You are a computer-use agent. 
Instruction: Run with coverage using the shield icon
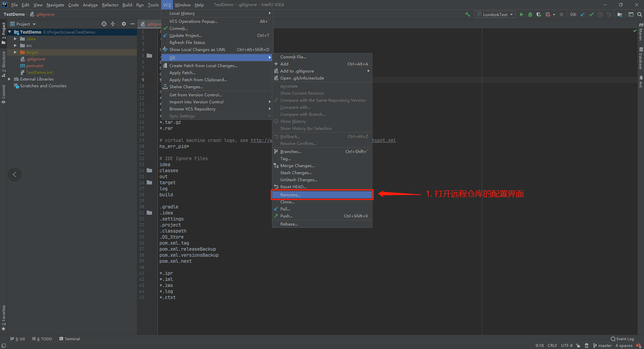click(539, 14)
